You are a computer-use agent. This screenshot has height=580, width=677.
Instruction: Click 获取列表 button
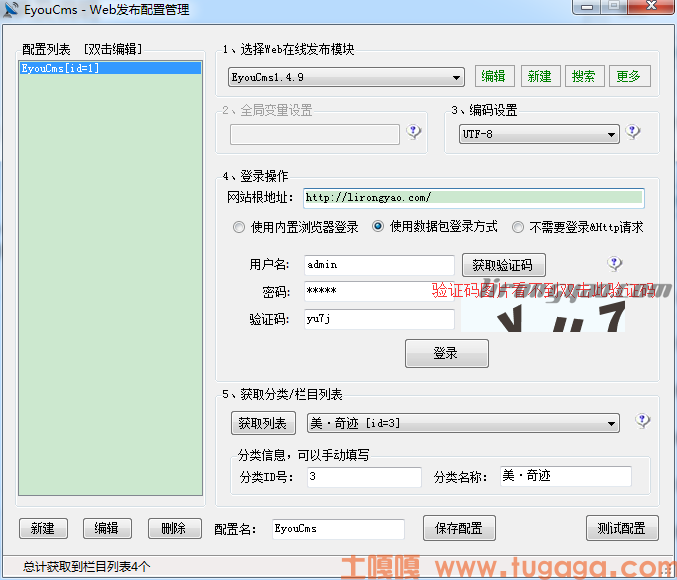pos(263,423)
